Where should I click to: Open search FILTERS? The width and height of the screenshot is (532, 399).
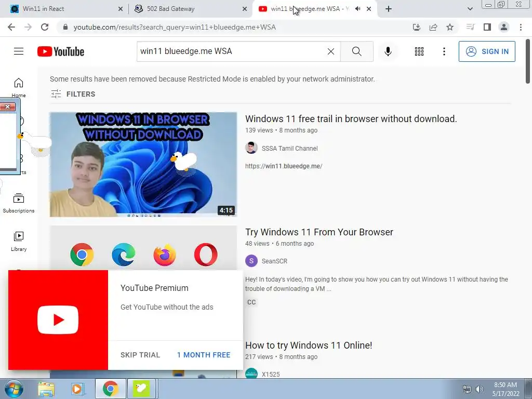pos(73,94)
